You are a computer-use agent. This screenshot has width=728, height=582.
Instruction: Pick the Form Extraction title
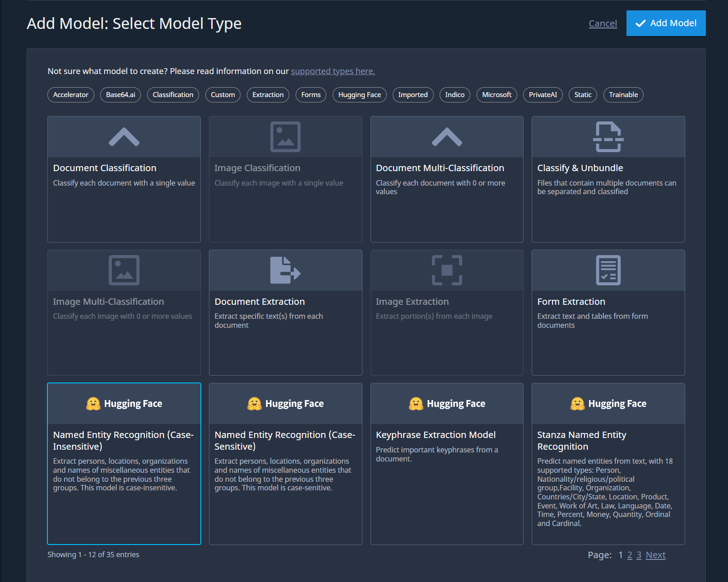coord(571,302)
